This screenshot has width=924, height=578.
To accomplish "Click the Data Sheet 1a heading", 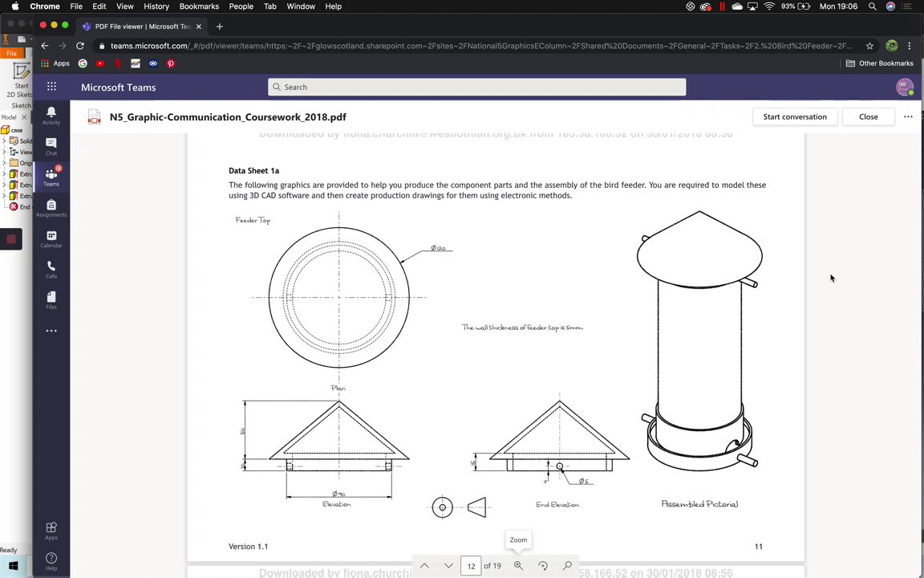I will (x=254, y=170).
